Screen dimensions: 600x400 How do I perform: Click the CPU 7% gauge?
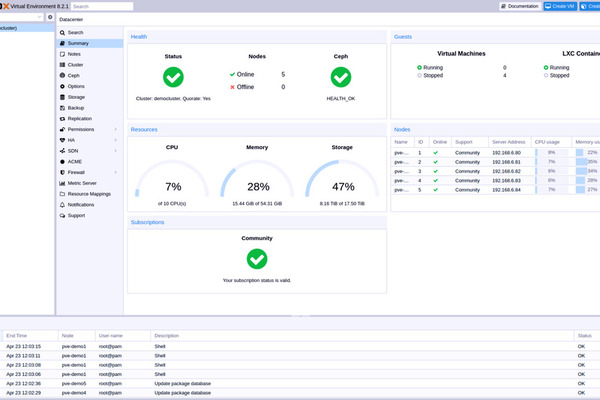tap(172, 179)
